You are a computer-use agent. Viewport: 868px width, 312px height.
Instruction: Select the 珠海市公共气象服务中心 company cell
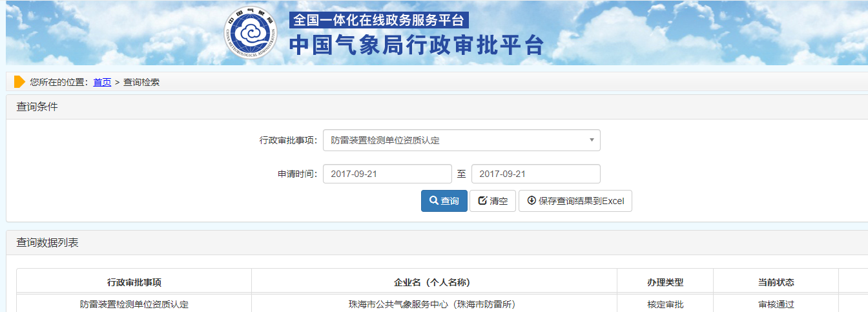pos(434,304)
